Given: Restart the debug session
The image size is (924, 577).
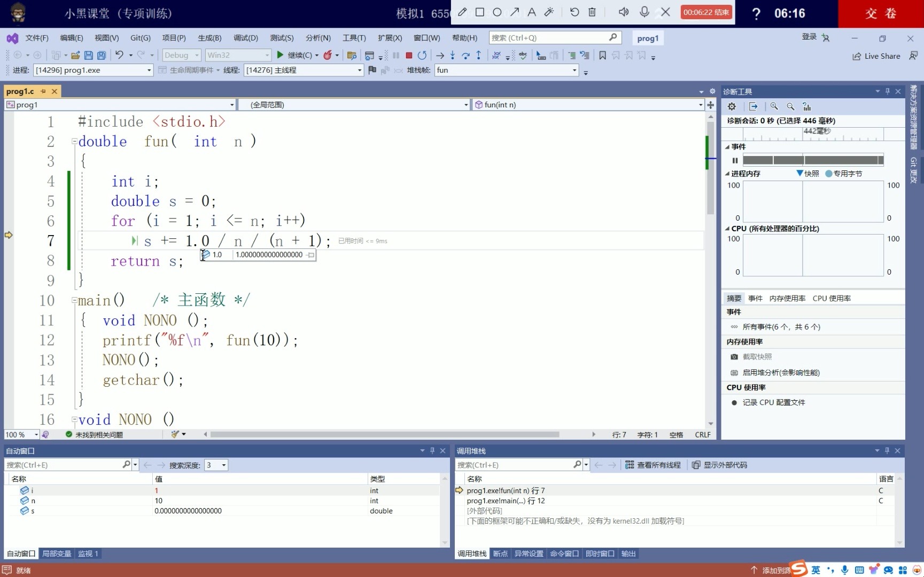Looking at the screenshot, I should (422, 55).
